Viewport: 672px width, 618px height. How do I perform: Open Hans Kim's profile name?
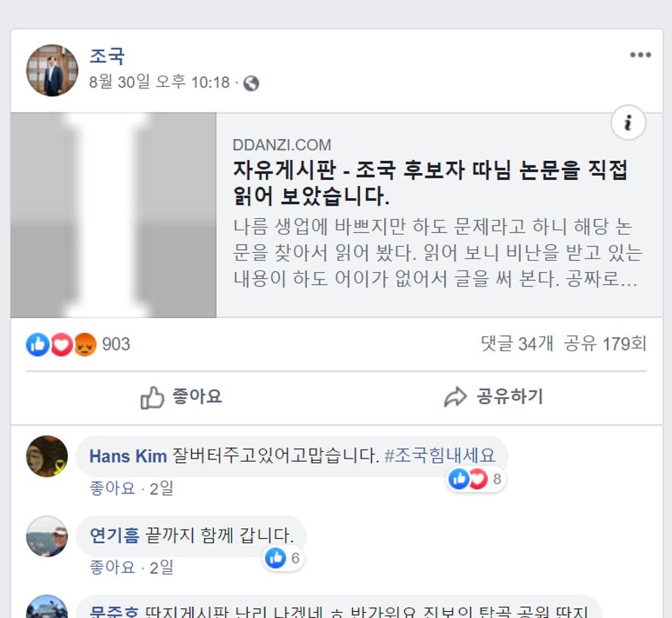coord(129,456)
